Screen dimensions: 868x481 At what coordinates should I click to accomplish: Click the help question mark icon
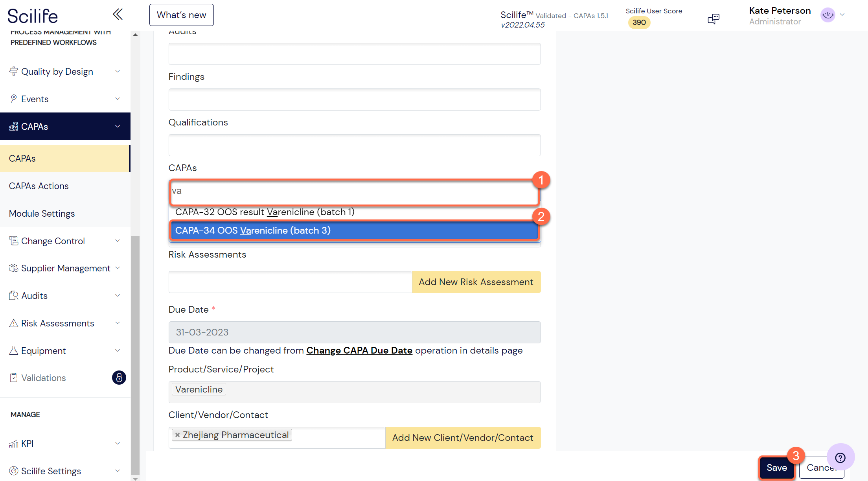(x=840, y=457)
